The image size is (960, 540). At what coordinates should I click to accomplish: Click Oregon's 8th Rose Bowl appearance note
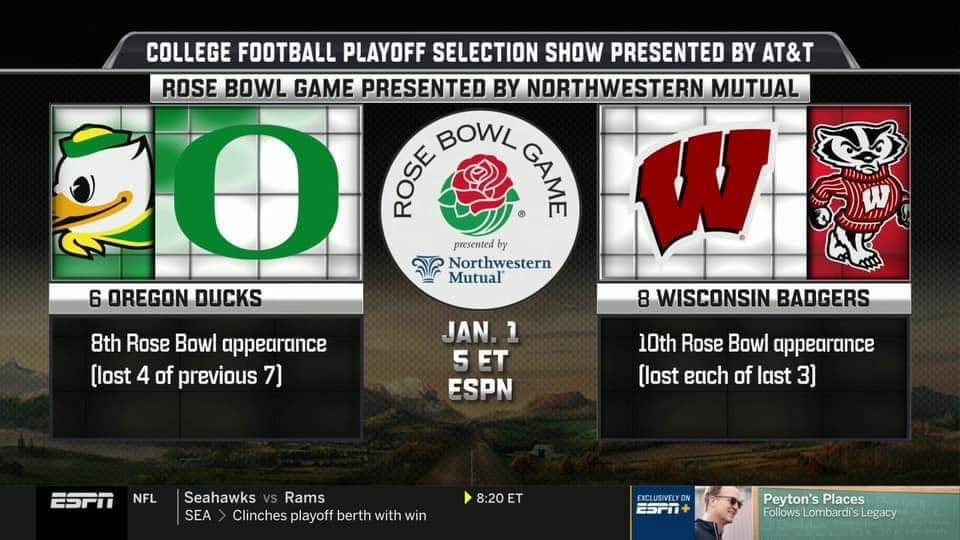207,361
